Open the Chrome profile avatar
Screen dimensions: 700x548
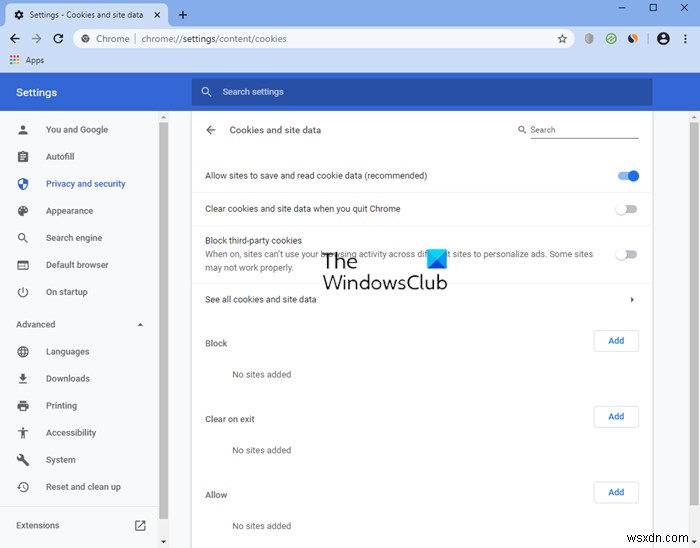(x=663, y=39)
